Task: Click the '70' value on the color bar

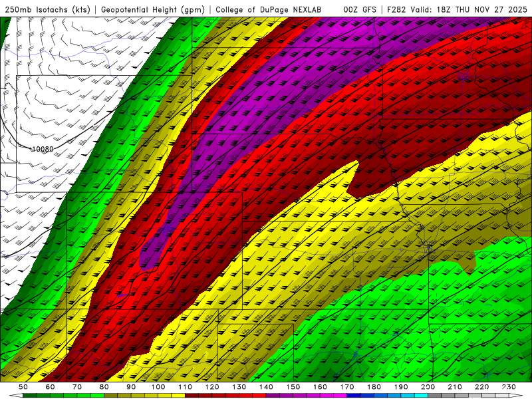Action: (77, 387)
